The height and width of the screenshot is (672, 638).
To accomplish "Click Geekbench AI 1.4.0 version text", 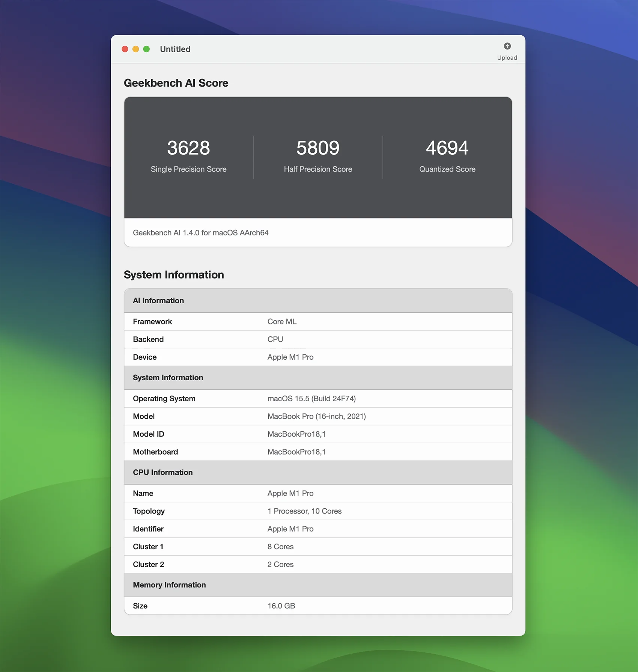I will coord(201,233).
